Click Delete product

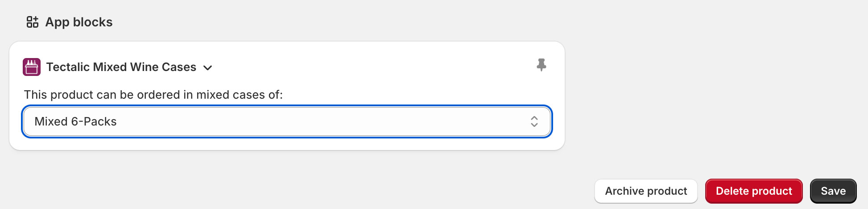click(754, 191)
